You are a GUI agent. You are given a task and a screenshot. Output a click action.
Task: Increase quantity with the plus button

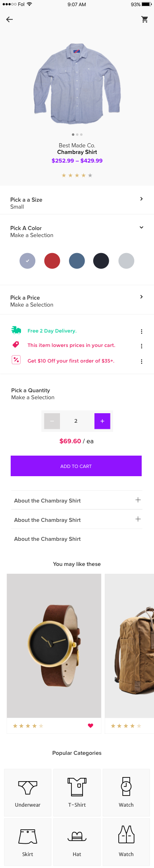click(102, 421)
